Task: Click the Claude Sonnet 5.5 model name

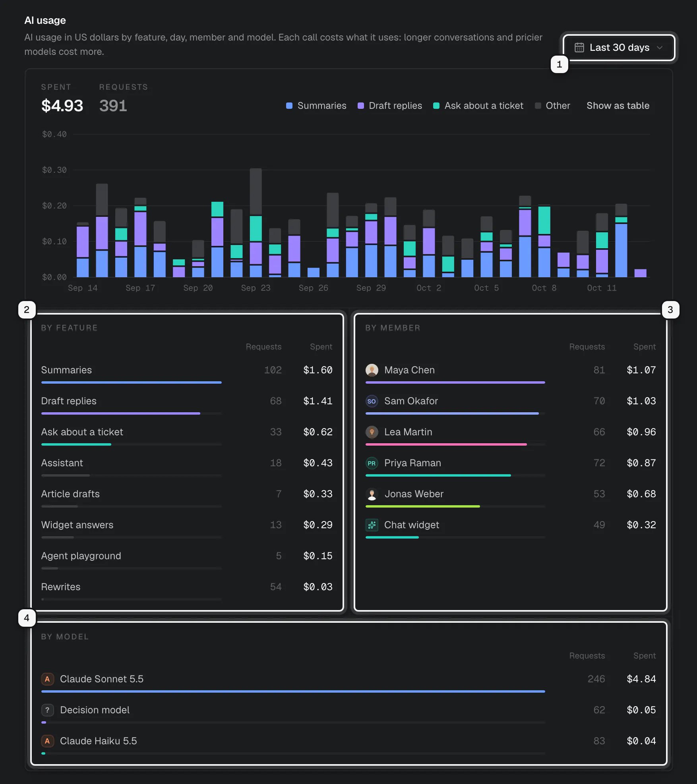Action: pos(102,679)
